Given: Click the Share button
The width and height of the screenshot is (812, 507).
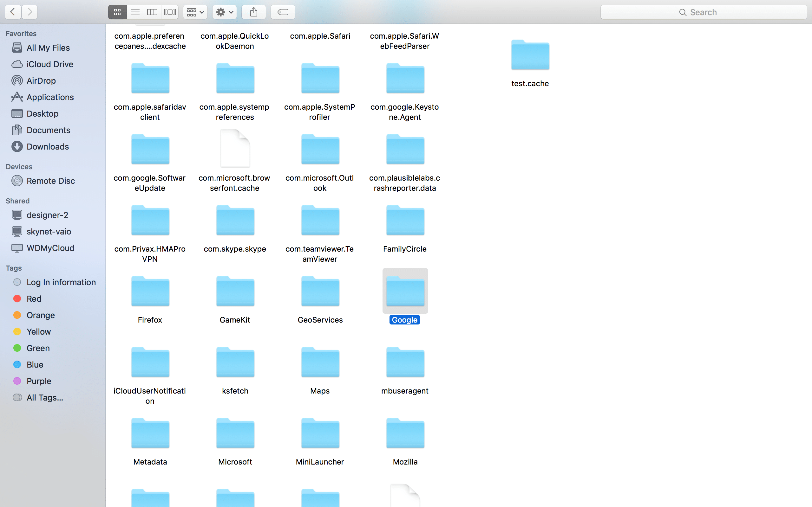Looking at the screenshot, I should pyautogui.click(x=253, y=12).
